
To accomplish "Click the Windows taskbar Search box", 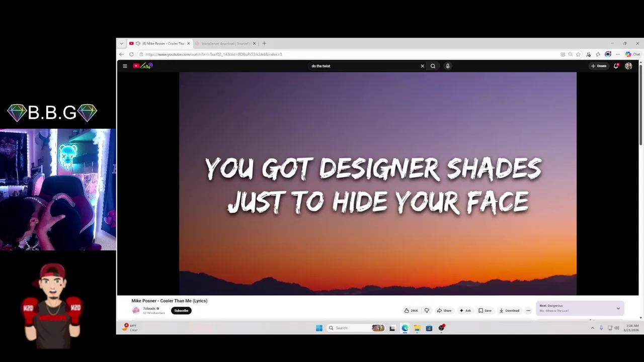I will tap(356, 328).
